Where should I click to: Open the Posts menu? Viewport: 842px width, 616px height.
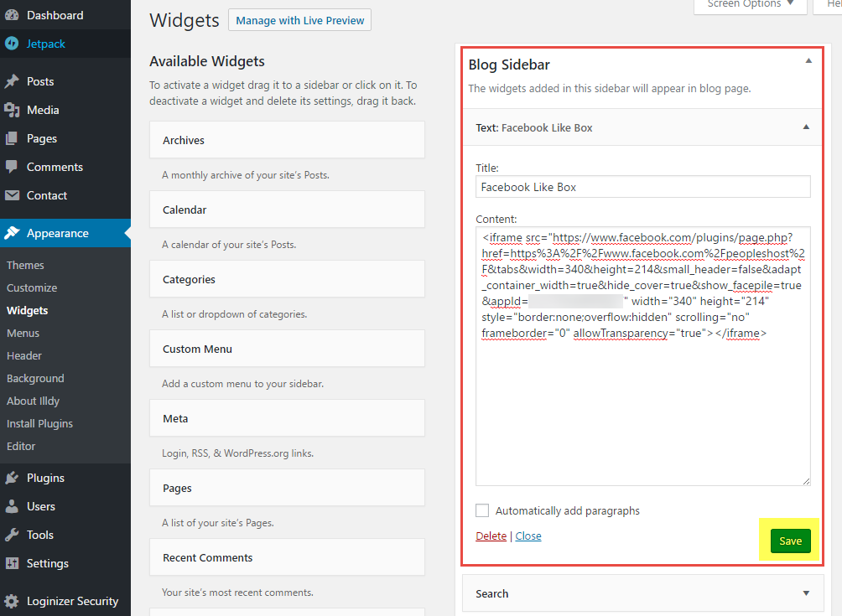pyautogui.click(x=65, y=81)
